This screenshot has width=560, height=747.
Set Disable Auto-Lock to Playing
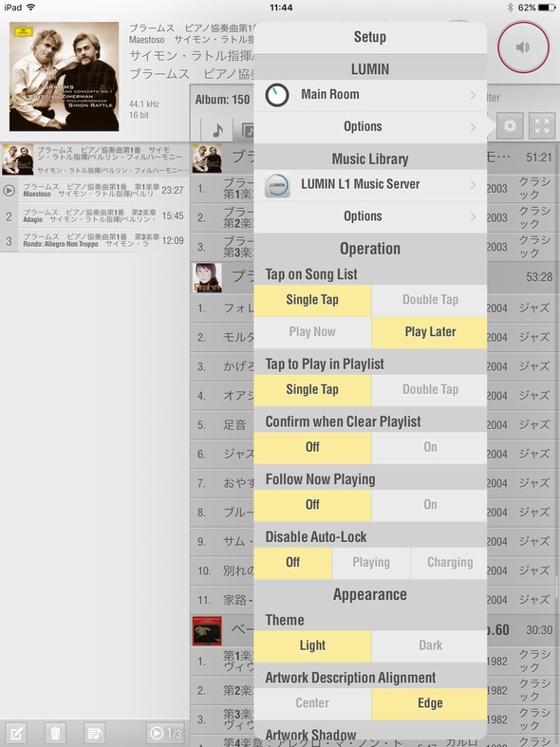coord(371,563)
